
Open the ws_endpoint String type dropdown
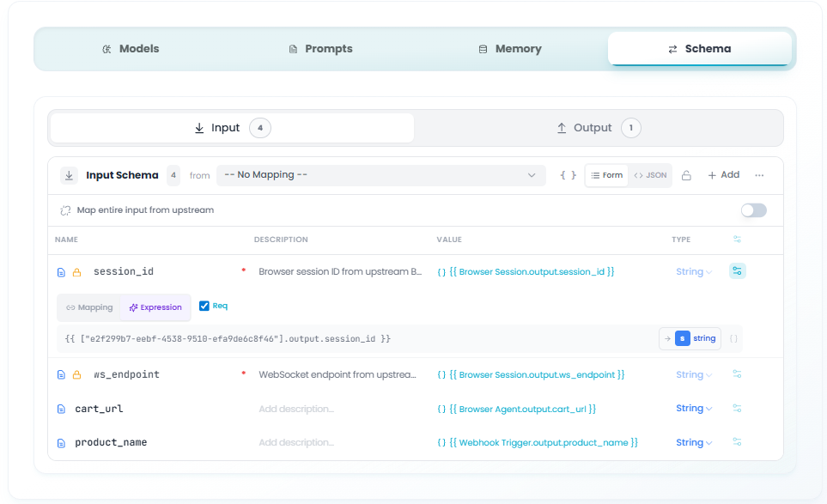coord(694,374)
